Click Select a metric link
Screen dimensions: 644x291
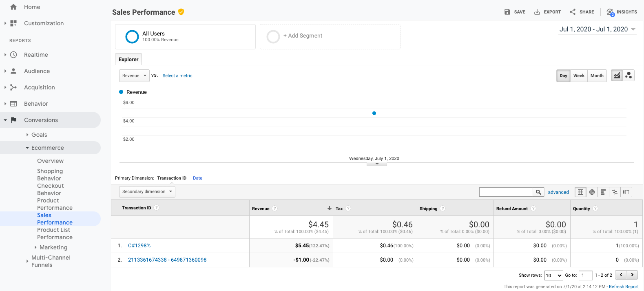click(x=177, y=76)
